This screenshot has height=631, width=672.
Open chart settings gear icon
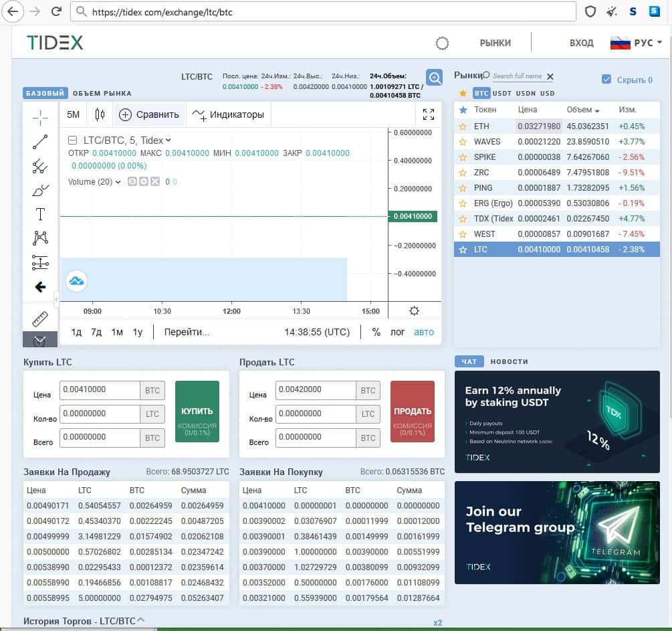[414, 310]
